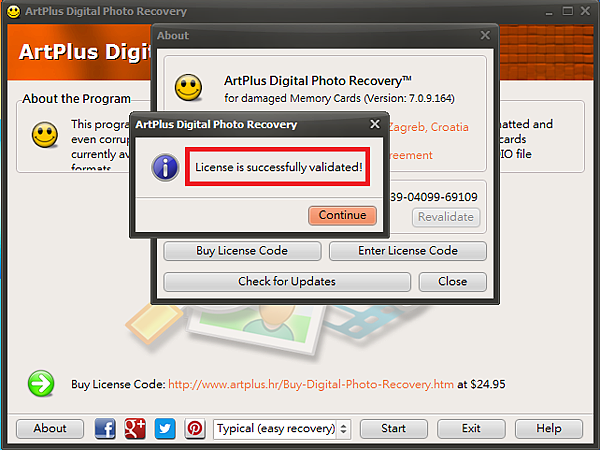Open the Typical (easy recovery) mode dropdown
The width and height of the screenshot is (600, 450).
[282, 429]
